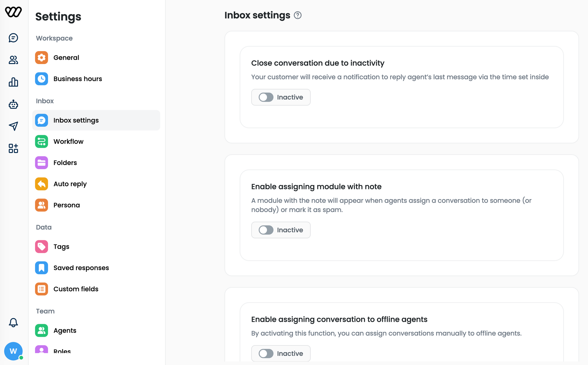Toggle assigning module with note switch
The image size is (588, 365).
[266, 230]
